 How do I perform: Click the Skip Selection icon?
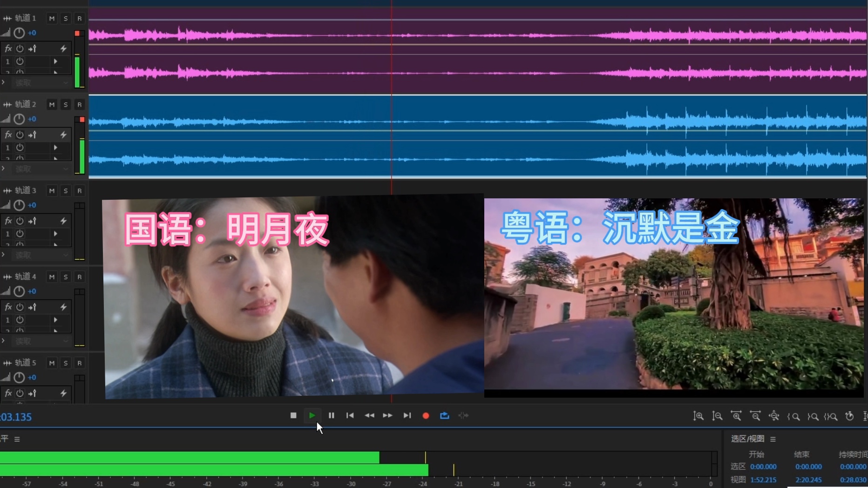463,415
